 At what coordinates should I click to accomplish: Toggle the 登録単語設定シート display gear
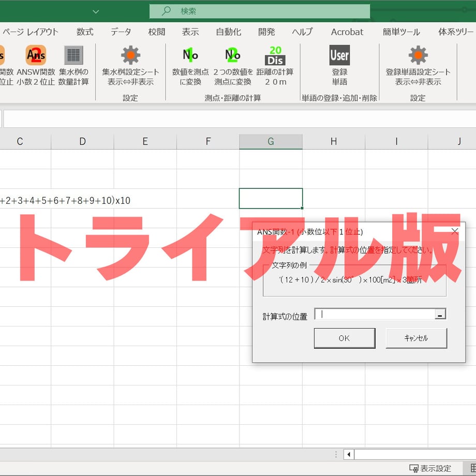(x=418, y=55)
